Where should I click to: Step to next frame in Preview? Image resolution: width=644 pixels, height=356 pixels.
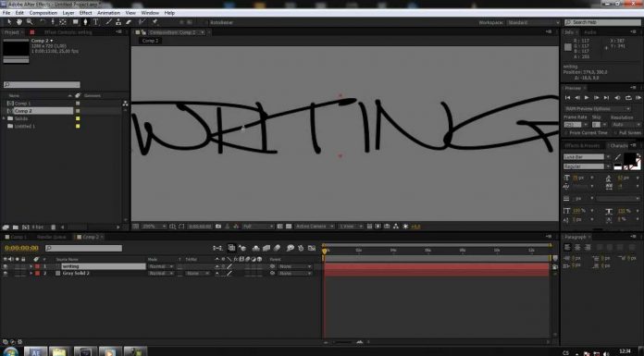coord(597,98)
